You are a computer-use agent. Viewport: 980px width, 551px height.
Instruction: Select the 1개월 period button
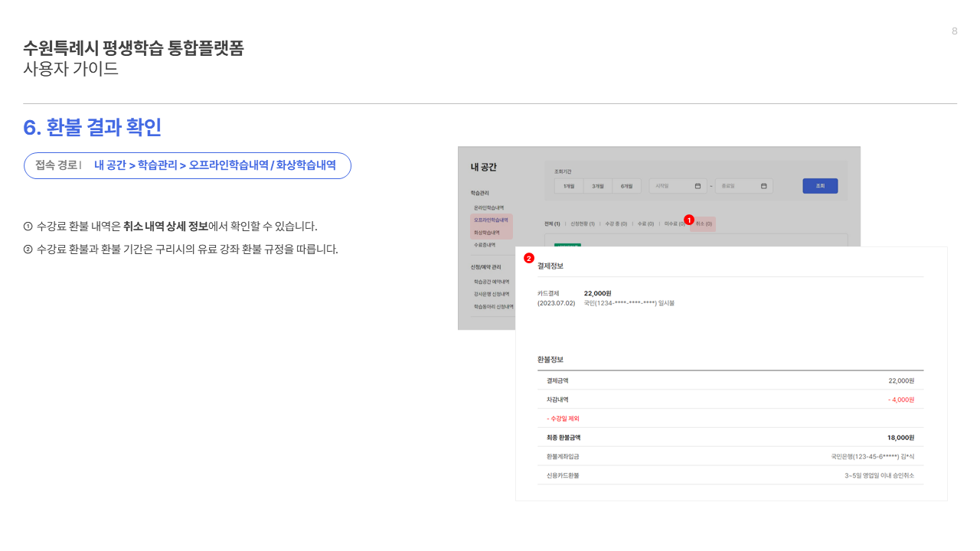pos(569,186)
